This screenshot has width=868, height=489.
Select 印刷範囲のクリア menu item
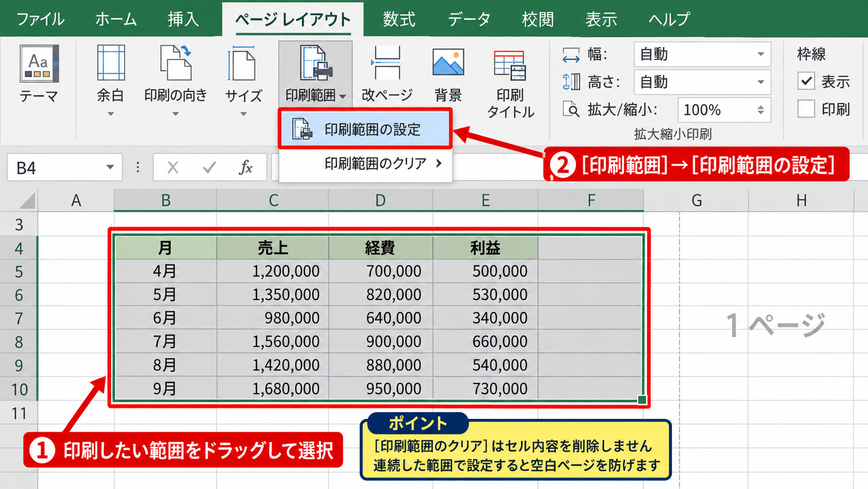365,164
